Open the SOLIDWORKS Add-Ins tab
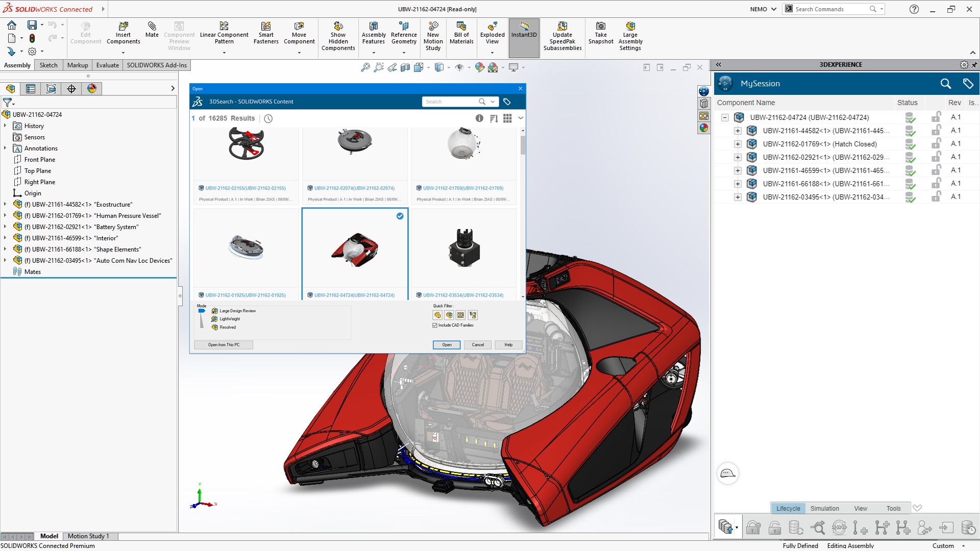The image size is (980, 551). coord(156,65)
